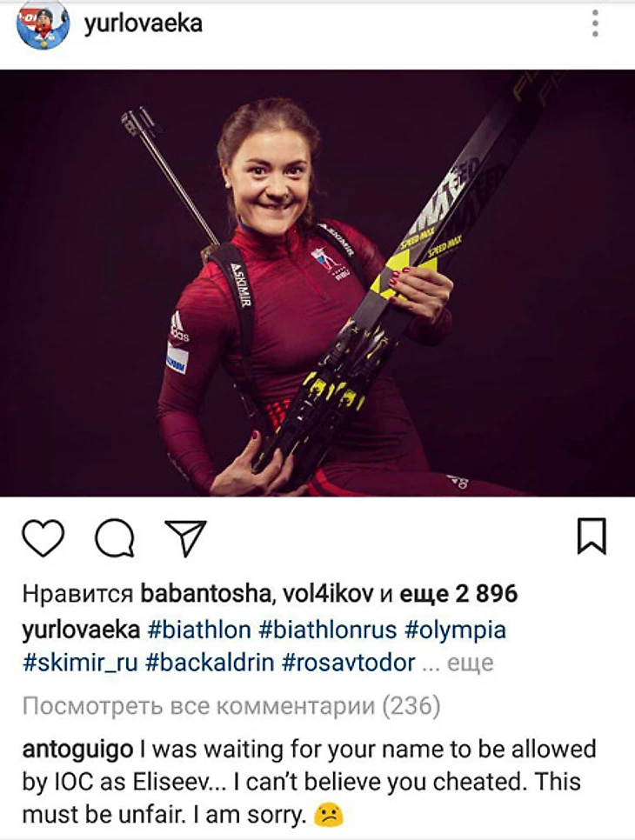View all 236 comments
The image size is (635, 840).
click(x=231, y=706)
